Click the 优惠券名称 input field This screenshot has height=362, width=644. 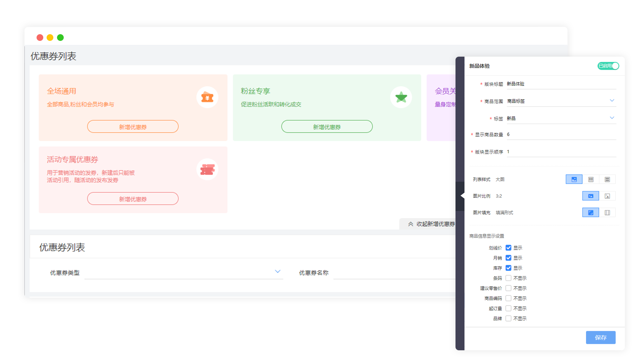(394, 273)
